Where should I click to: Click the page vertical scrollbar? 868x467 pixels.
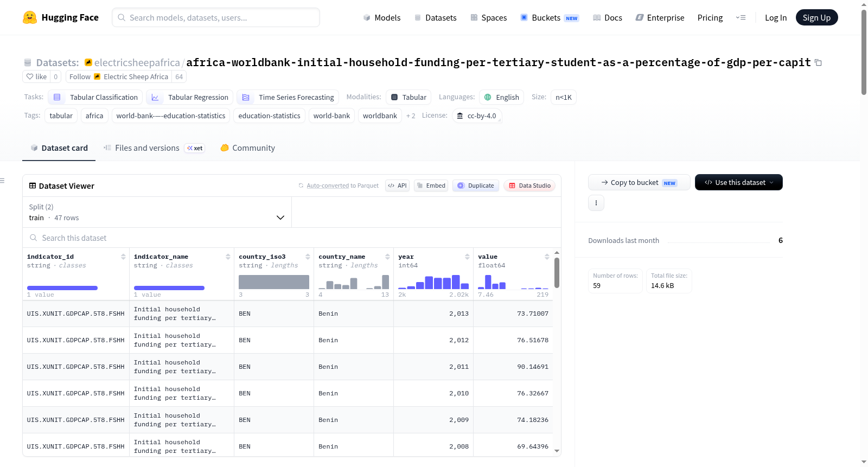(x=864, y=52)
